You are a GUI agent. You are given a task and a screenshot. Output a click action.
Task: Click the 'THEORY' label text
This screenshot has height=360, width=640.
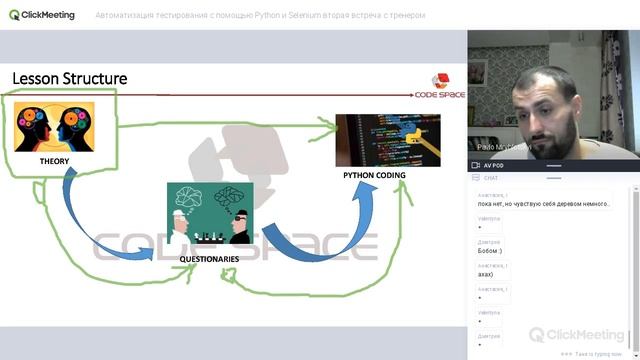click(54, 161)
